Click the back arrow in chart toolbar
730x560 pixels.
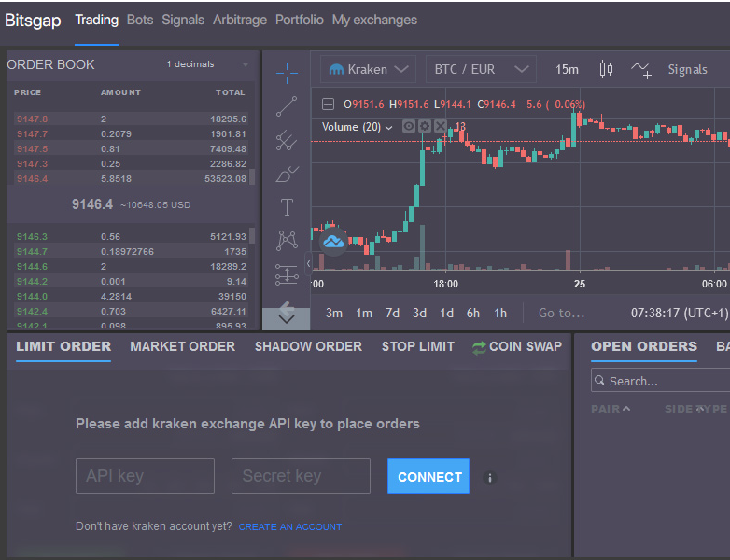[x=287, y=307]
